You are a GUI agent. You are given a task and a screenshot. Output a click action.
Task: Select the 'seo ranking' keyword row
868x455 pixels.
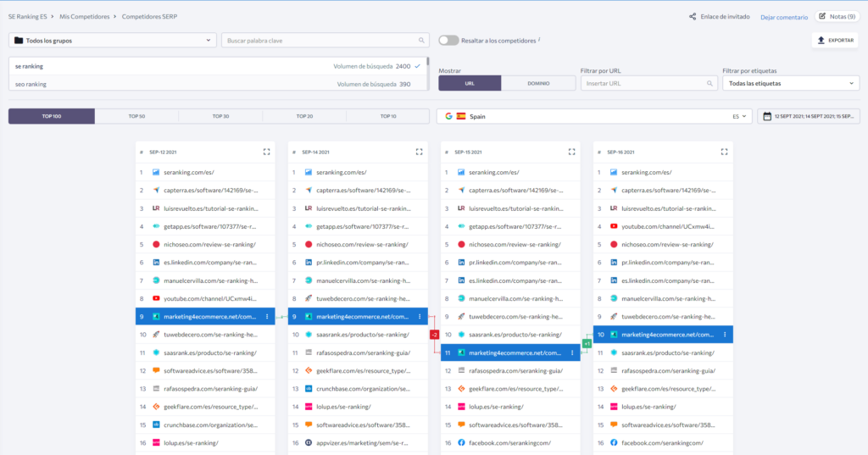click(218, 84)
